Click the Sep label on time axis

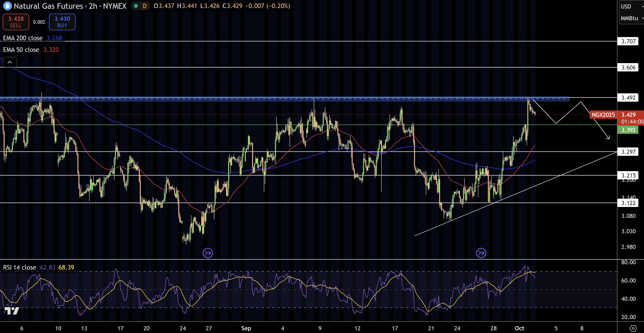[246, 328]
